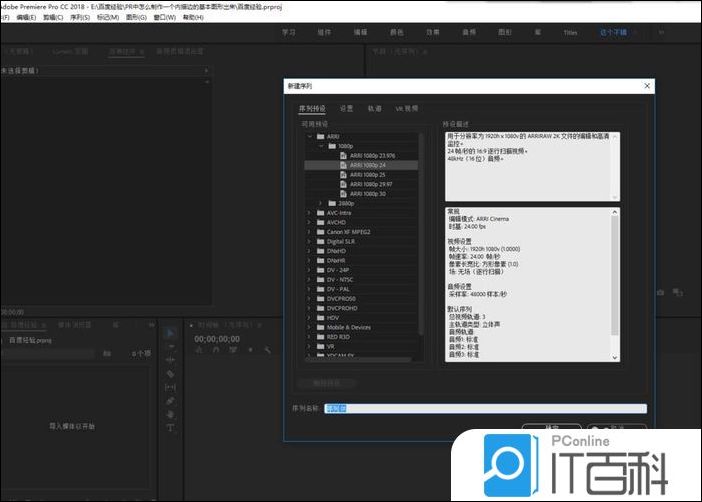Select the Type text tool
This screenshot has height=502, width=702.
170,427
